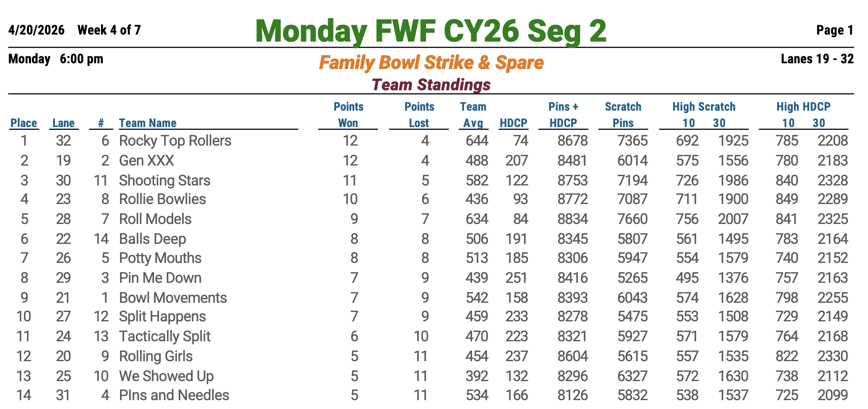Image resolution: width=868 pixels, height=409 pixels.
Task: Click the Place column header
Action: 24,123
